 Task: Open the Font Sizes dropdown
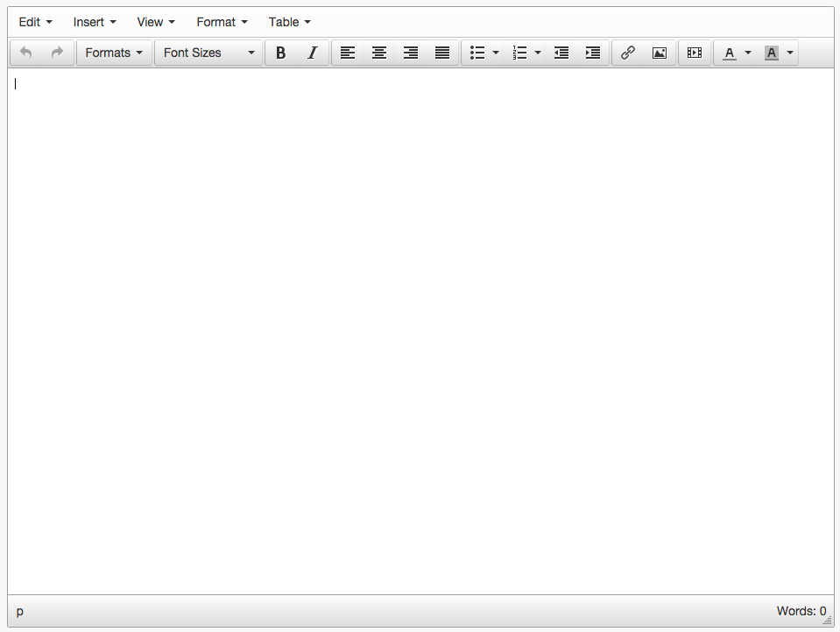coord(208,53)
